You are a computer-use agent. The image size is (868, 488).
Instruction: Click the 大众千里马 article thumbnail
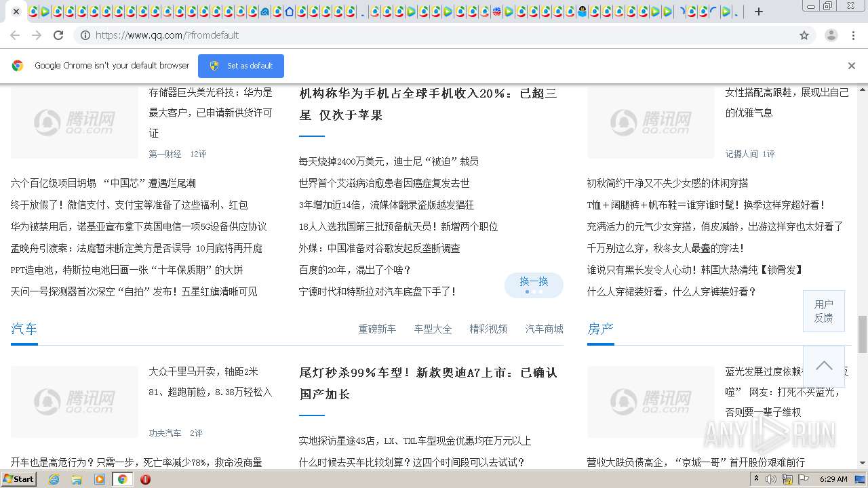pyautogui.click(x=75, y=402)
